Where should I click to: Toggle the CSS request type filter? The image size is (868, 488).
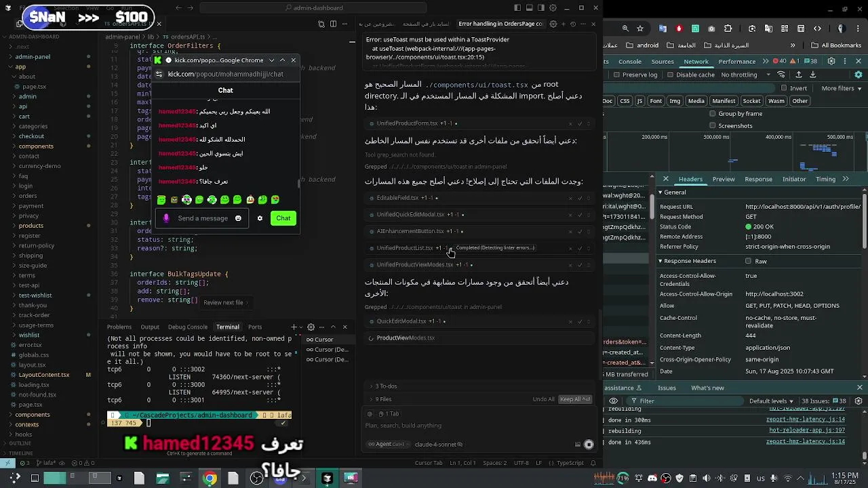tap(625, 101)
